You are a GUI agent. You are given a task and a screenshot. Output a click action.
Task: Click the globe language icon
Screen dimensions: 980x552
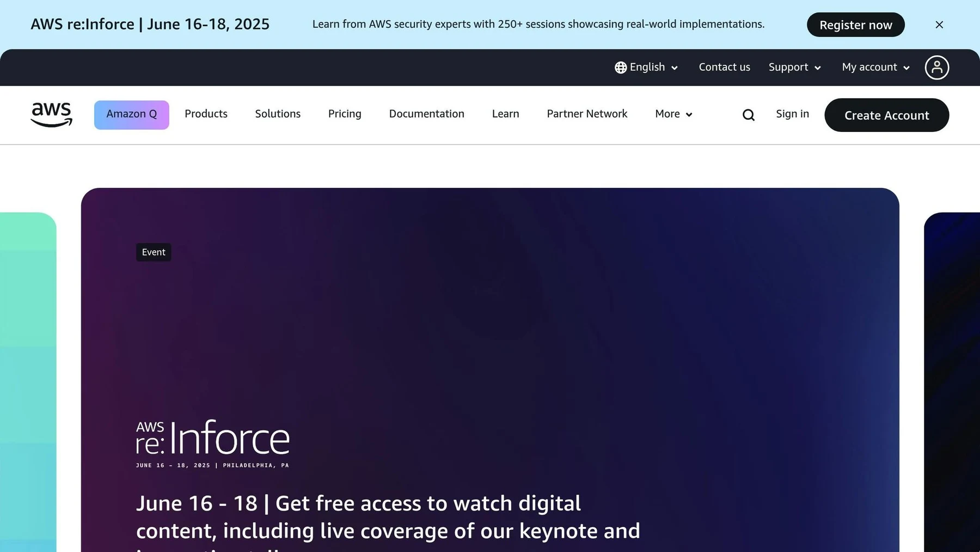(x=621, y=68)
